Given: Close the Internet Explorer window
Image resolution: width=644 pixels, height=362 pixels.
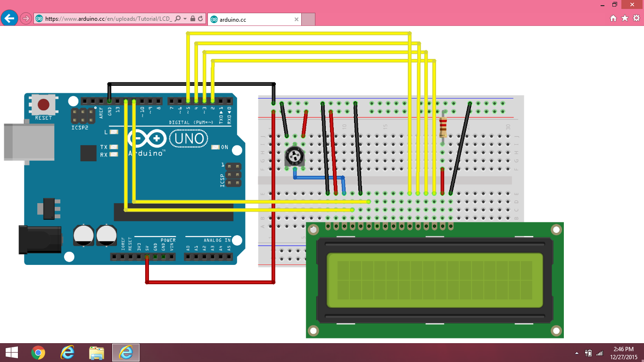Looking at the screenshot, I should (x=632, y=4).
